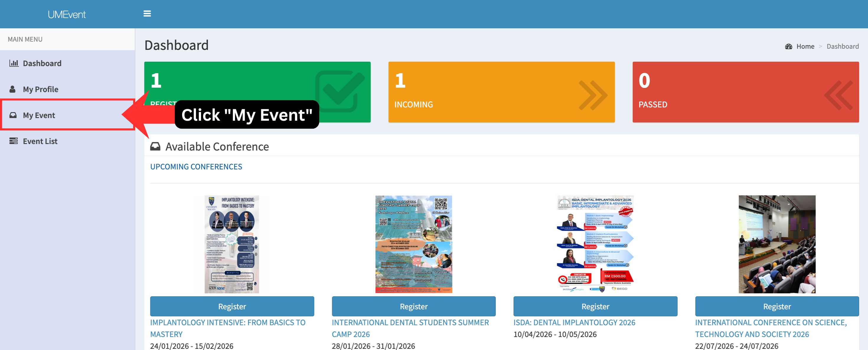This screenshot has width=868, height=350.
Task: Open the ISDA Dental Implantology poster thumbnail
Action: [x=595, y=244]
